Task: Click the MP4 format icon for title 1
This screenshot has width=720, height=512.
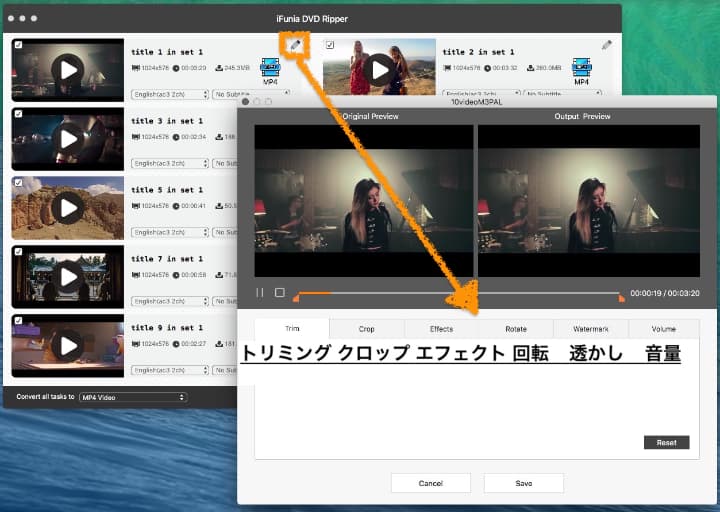Action: coord(270,71)
